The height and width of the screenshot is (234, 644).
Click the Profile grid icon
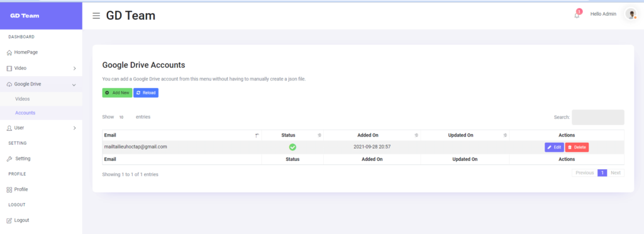[x=9, y=190]
